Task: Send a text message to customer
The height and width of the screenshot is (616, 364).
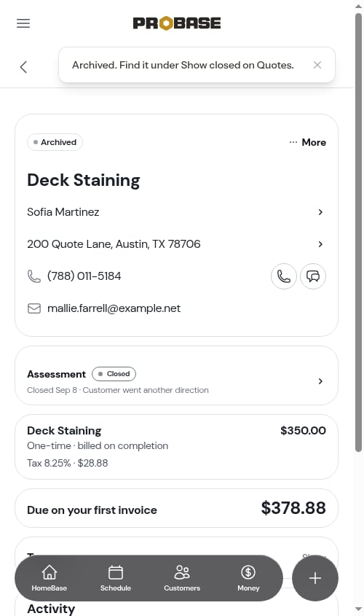Action: (x=313, y=276)
